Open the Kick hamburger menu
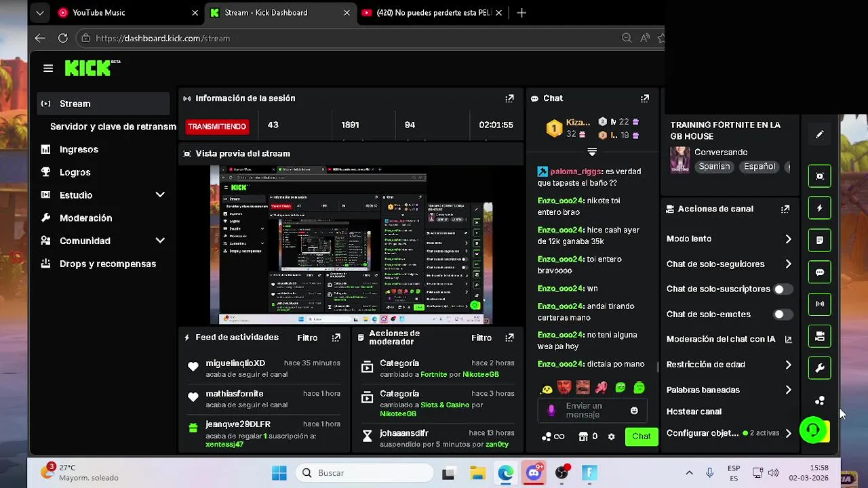Screen dimensions: 868x488 click(47, 68)
